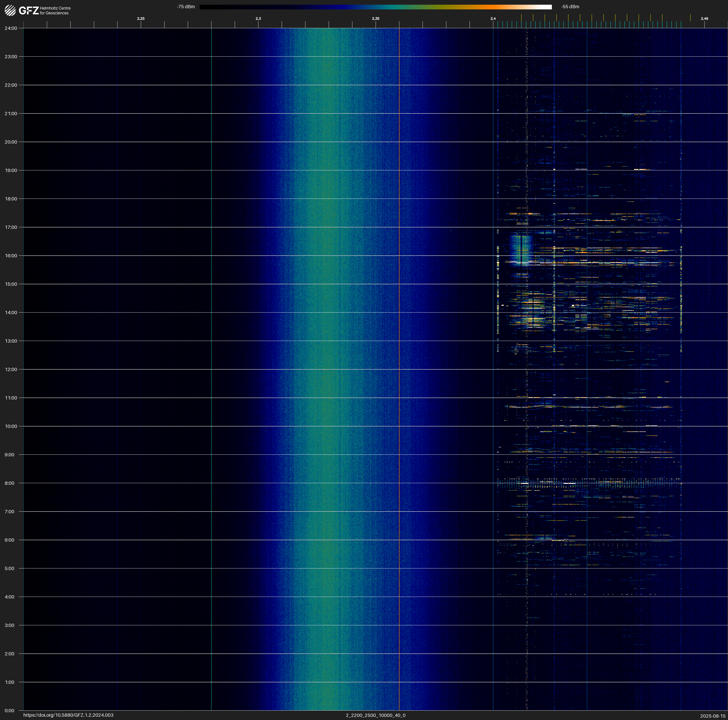Click the Helmholtz Centre for Geosciences text
This screenshot has width=728, height=720.
tap(55, 11)
